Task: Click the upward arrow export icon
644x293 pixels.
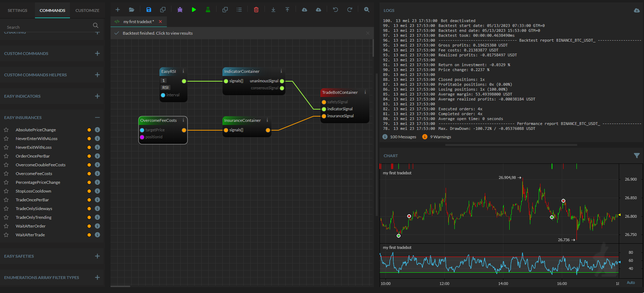Action: coord(287,10)
